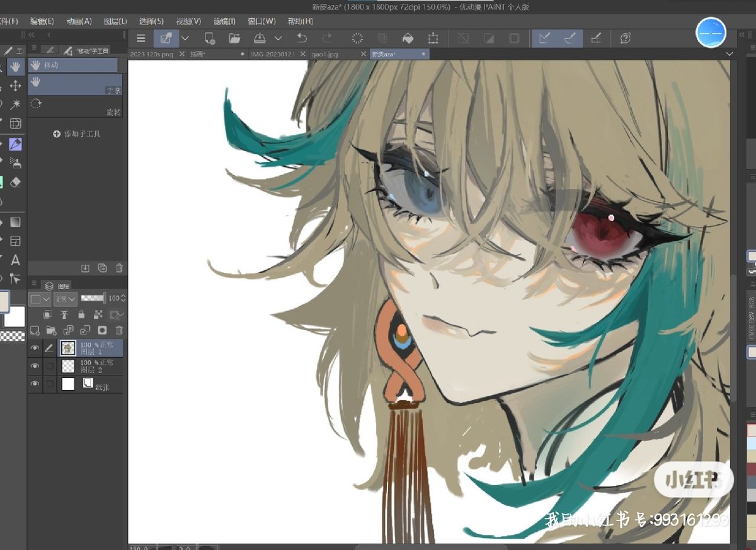Select the Pen tool in toolbox

(16, 144)
